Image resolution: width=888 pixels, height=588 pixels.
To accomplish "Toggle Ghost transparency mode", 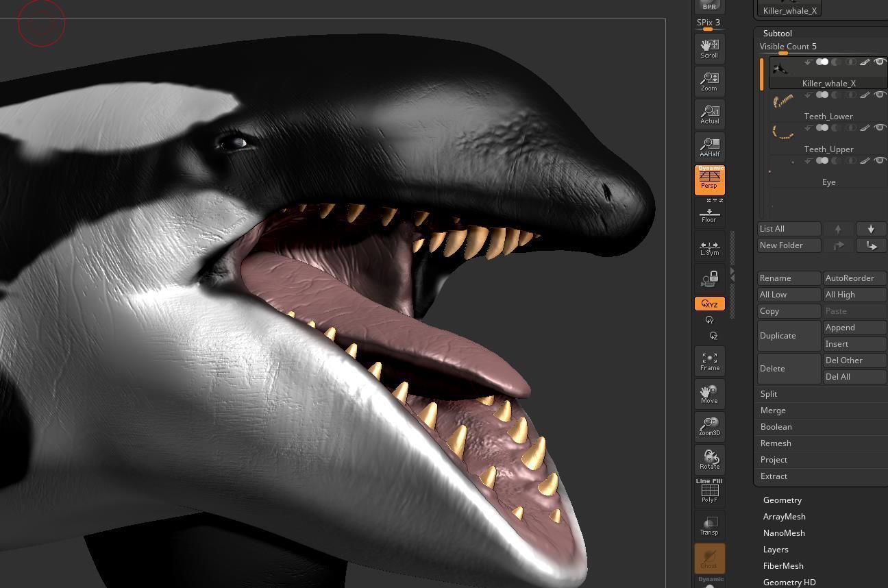I will [709, 558].
